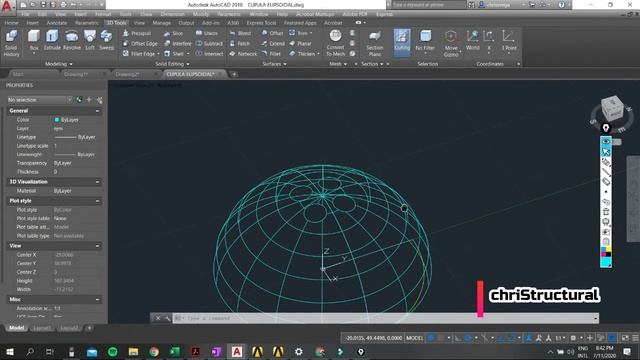Apply the Union solid operation
This screenshot has height=360, width=640.
(x=207, y=33)
